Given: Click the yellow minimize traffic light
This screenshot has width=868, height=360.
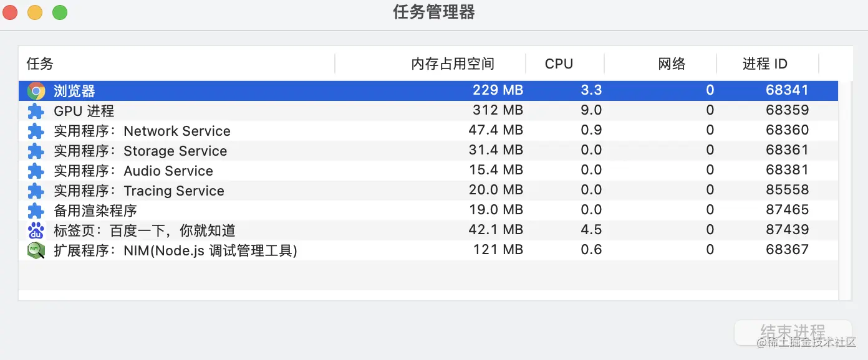Looking at the screenshot, I should coord(35,11).
